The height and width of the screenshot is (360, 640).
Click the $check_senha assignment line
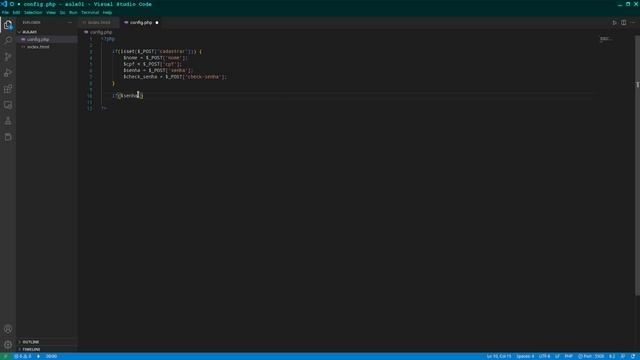pyautogui.click(x=175, y=77)
